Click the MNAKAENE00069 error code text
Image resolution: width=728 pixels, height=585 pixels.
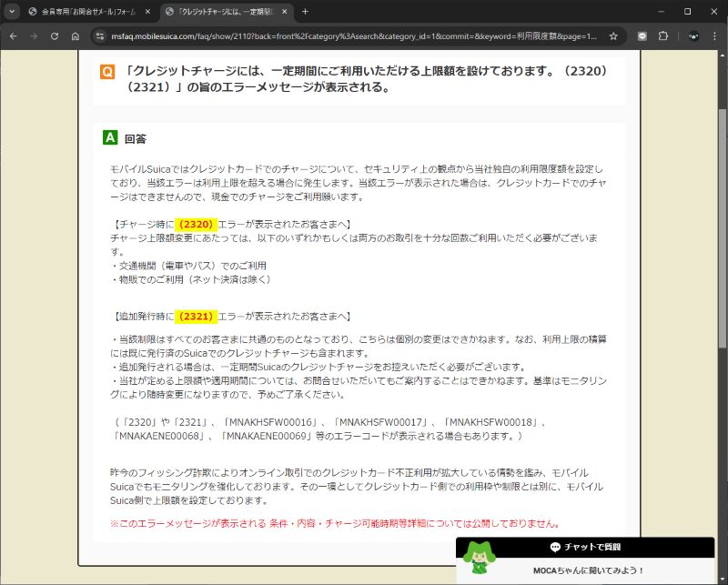click(268, 436)
